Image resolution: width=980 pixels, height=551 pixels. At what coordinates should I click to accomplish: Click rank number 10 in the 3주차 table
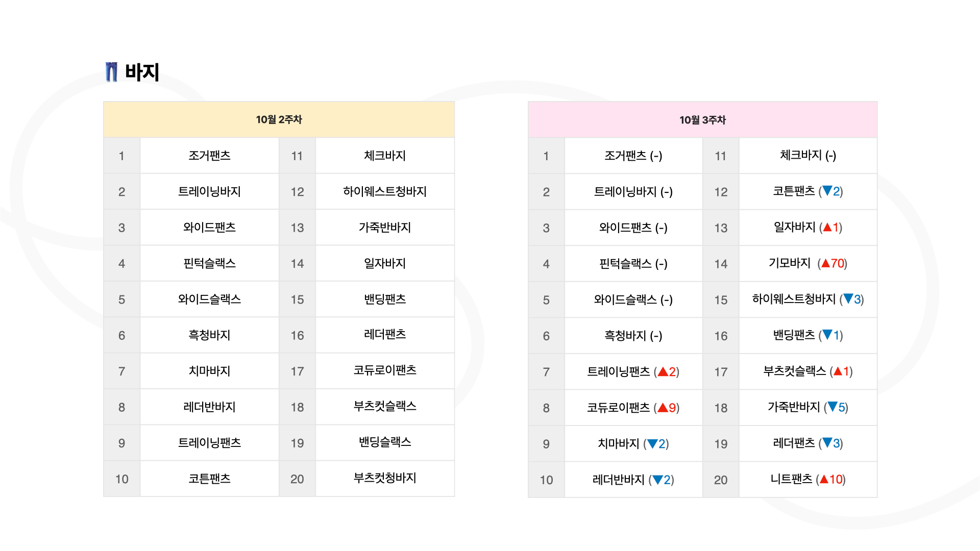[x=547, y=480]
